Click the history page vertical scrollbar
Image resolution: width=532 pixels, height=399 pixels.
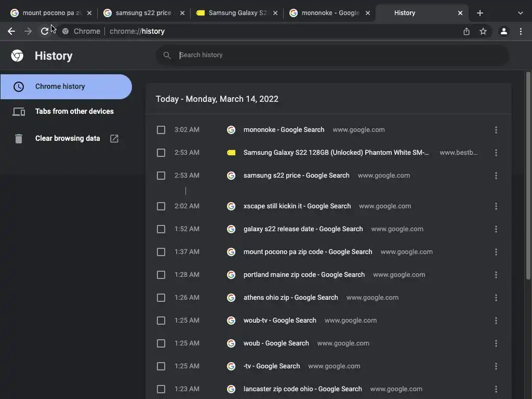pos(528,177)
